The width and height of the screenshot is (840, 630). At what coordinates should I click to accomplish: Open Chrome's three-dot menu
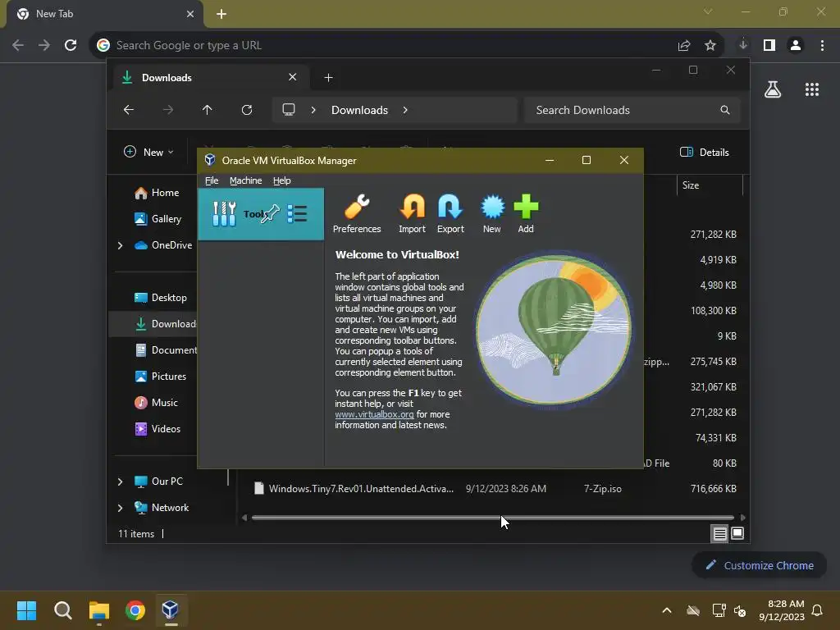(x=822, y=46)
